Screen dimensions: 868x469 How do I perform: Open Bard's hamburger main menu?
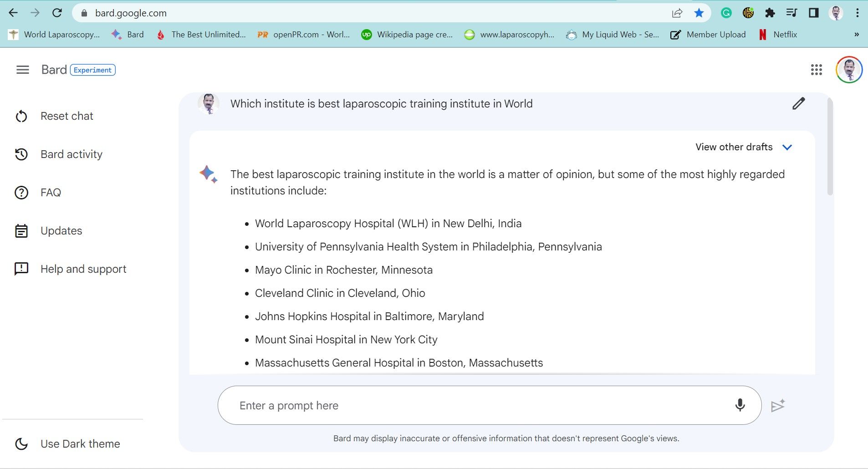pyautogui.click(x=22, y=70)
